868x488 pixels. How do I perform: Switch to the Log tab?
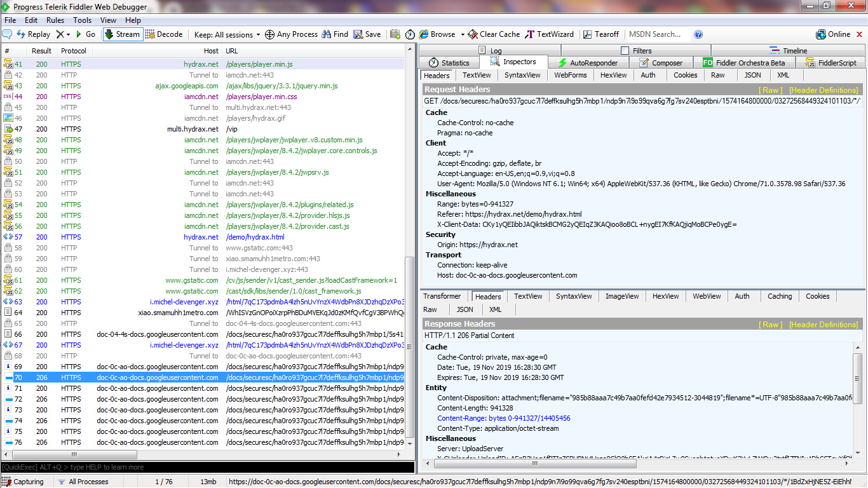[x=489, y=51]
